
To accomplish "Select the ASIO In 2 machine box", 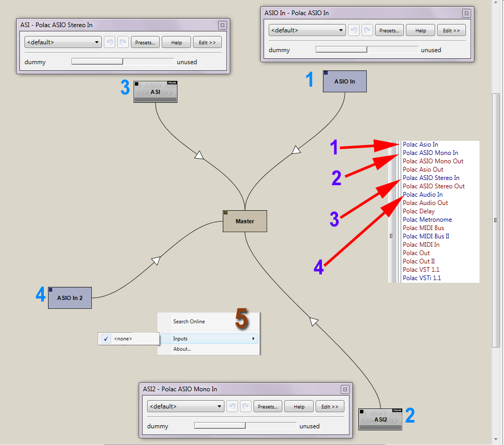I will [70, 298].
